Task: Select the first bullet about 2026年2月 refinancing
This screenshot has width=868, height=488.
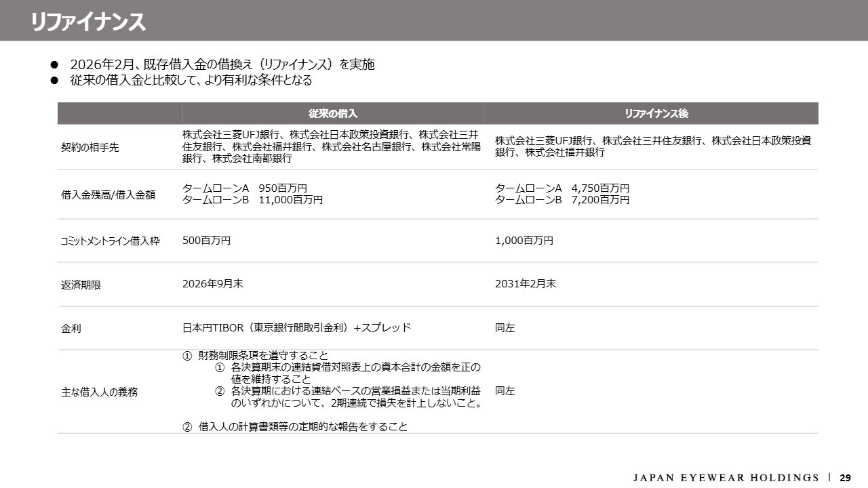Action: click(222, 65)
